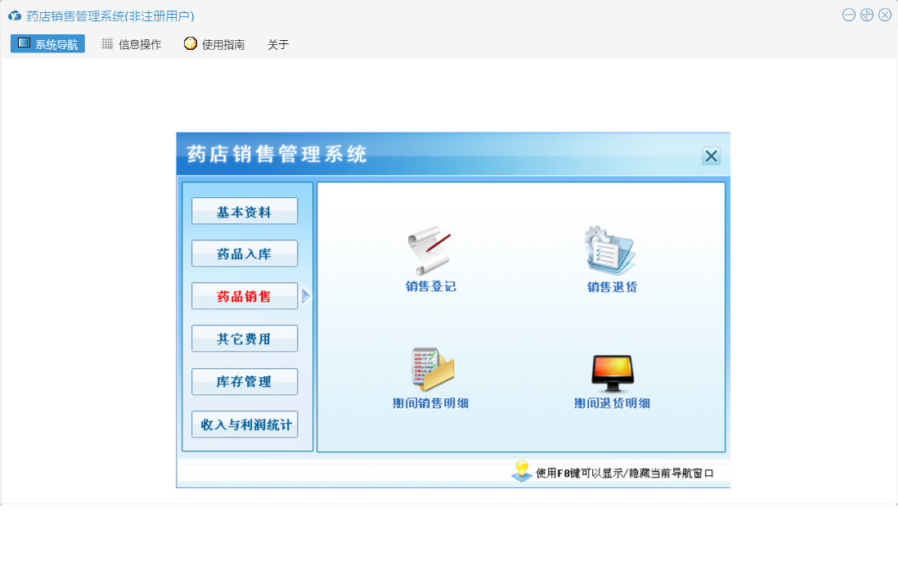Select the 其它费用 sidebar button
Viewport: 898px width, 588px height.
tap(245, 339)
